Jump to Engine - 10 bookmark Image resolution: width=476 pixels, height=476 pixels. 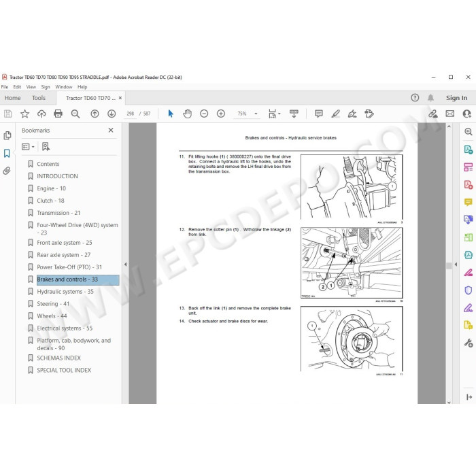point(51,188)
